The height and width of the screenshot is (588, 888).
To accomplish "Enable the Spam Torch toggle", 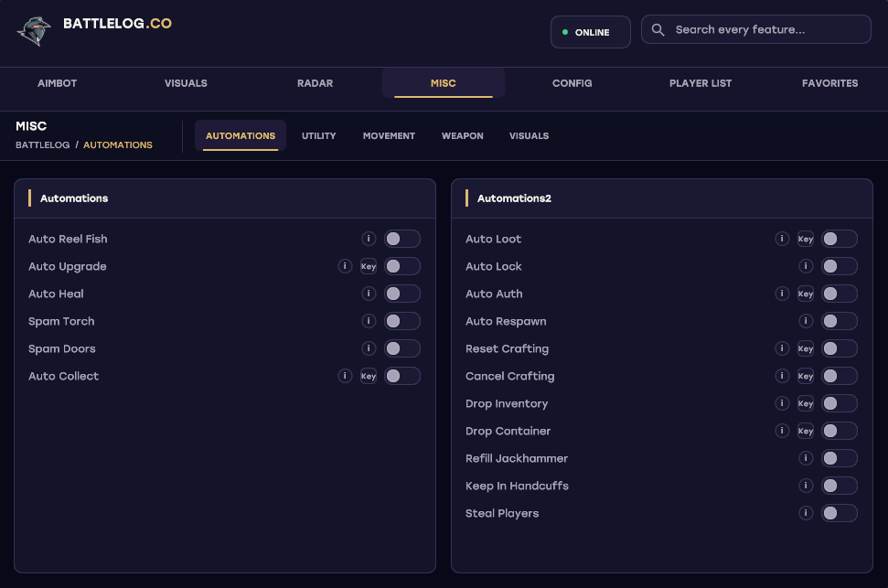I will coord(402,321).
